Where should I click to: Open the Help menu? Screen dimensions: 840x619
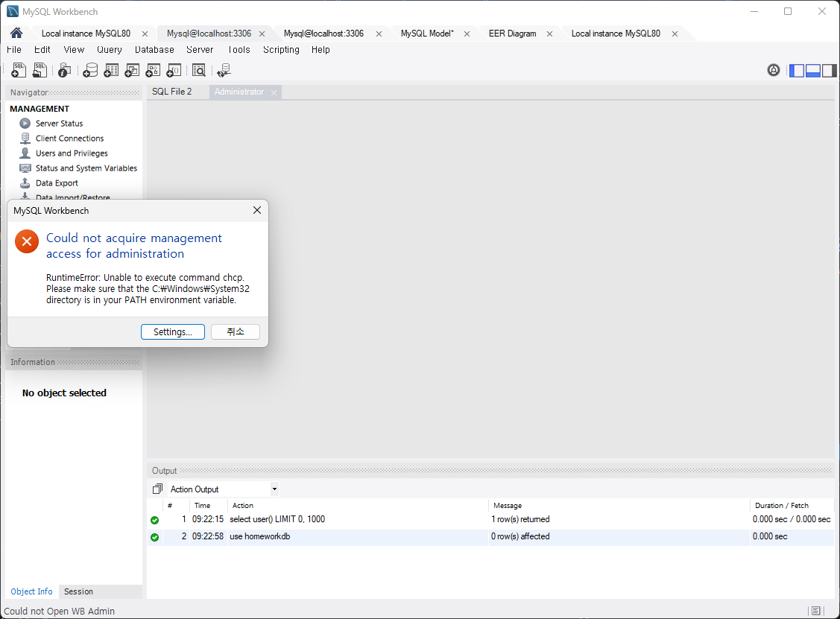[321, 50]
